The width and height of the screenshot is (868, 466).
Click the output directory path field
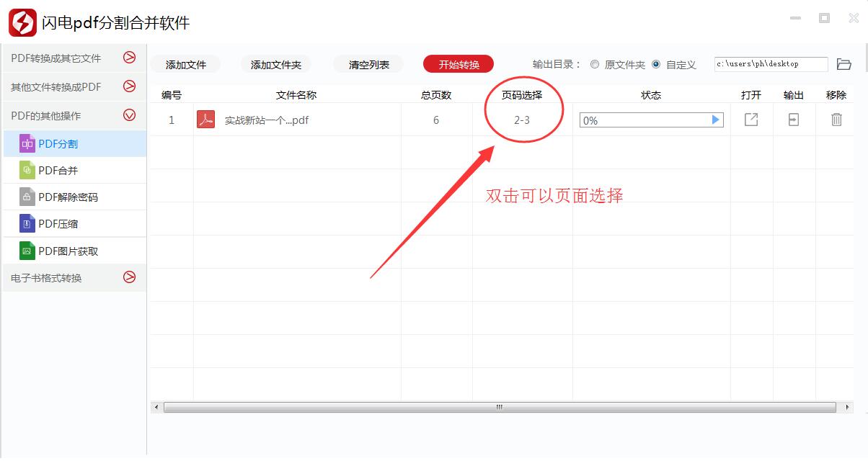point(771,64)
